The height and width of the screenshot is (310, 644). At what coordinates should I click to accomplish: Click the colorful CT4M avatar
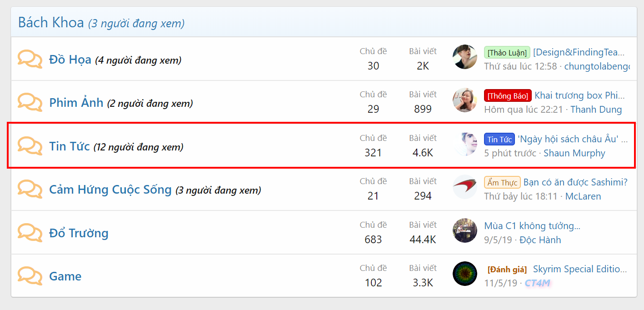pos(464,274)
